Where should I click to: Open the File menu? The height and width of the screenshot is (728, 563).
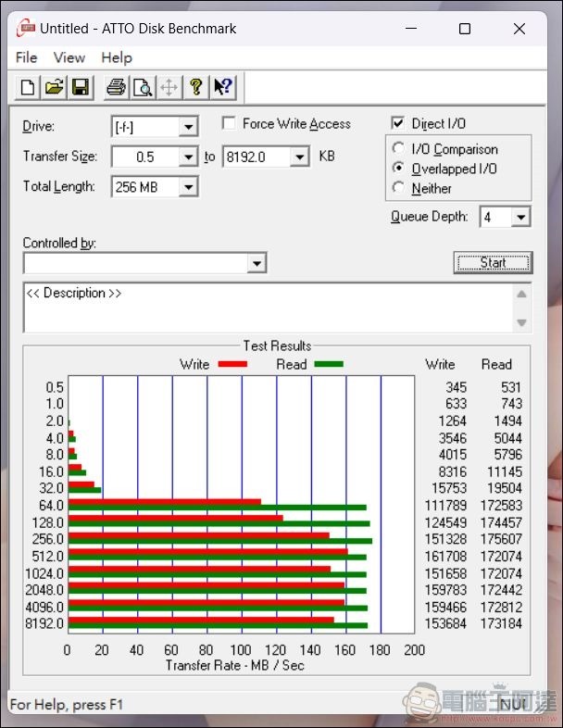[26, 57]
